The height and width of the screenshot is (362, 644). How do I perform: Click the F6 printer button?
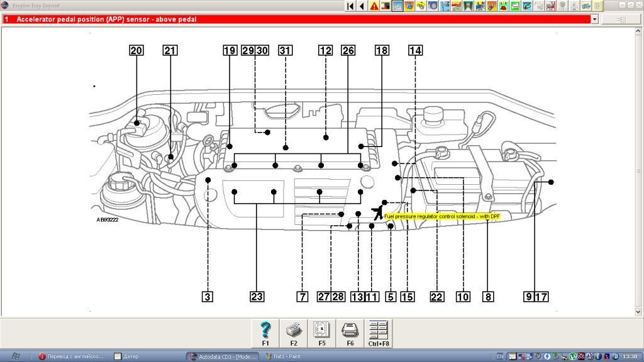350,332
